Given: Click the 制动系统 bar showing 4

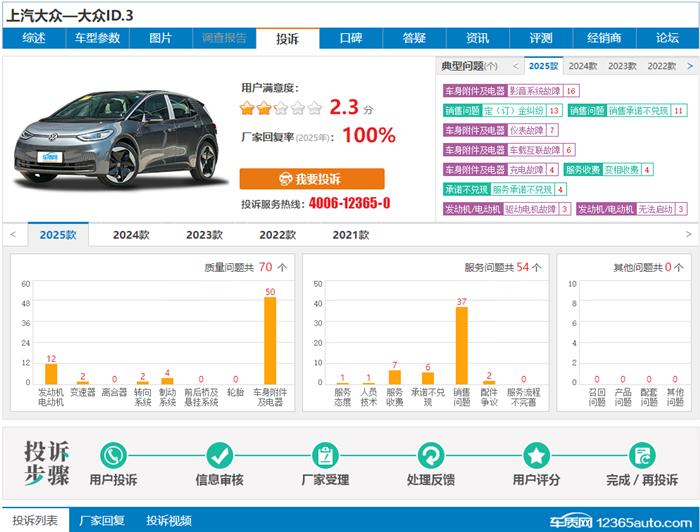Looking at the screenshot, I should click(167, 381).
